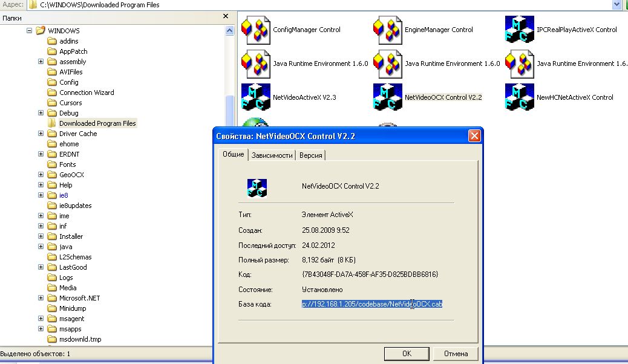Click the last access date 24.02.2012
This screenshot has height=364, width=628.
[318, 245]
